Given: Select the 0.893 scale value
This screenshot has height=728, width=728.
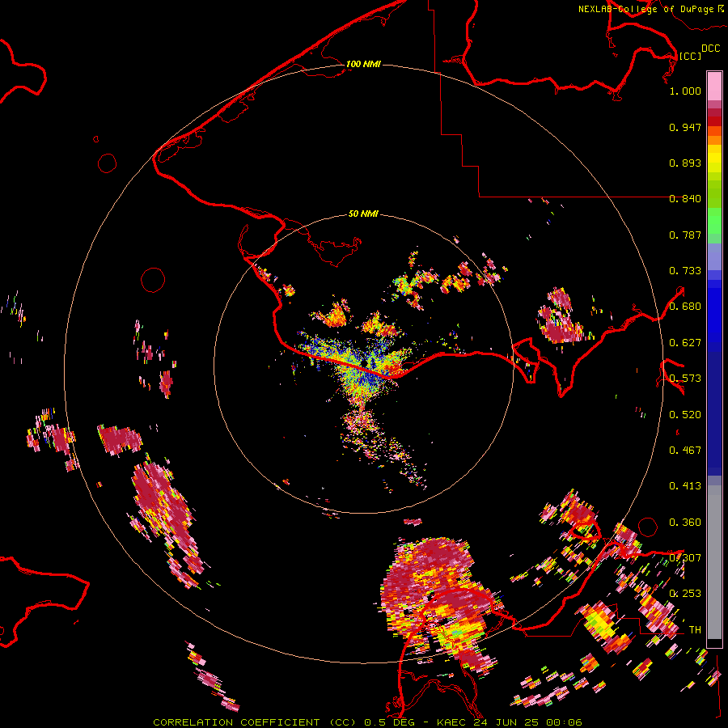Looking at the screenshot, I should click(685, 163).
